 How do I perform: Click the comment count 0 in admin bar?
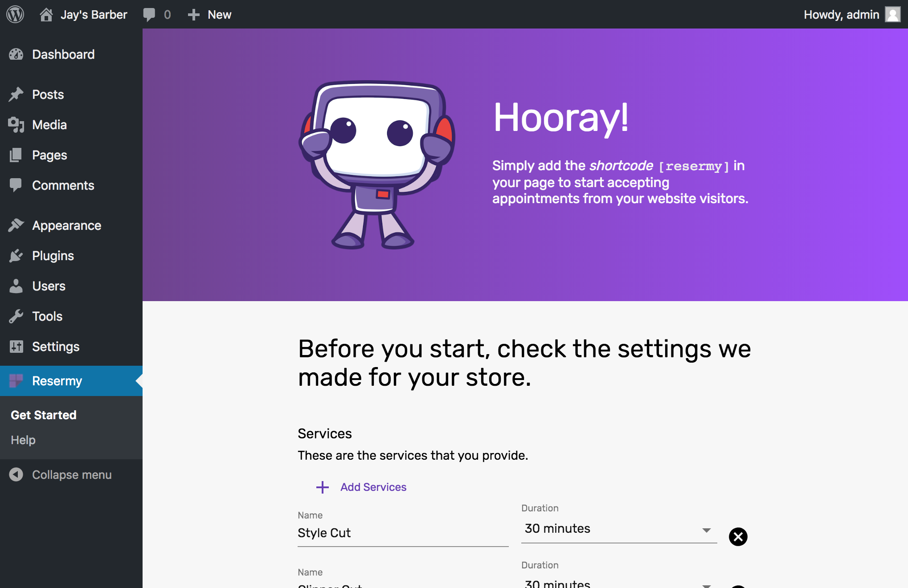[168, 15]
